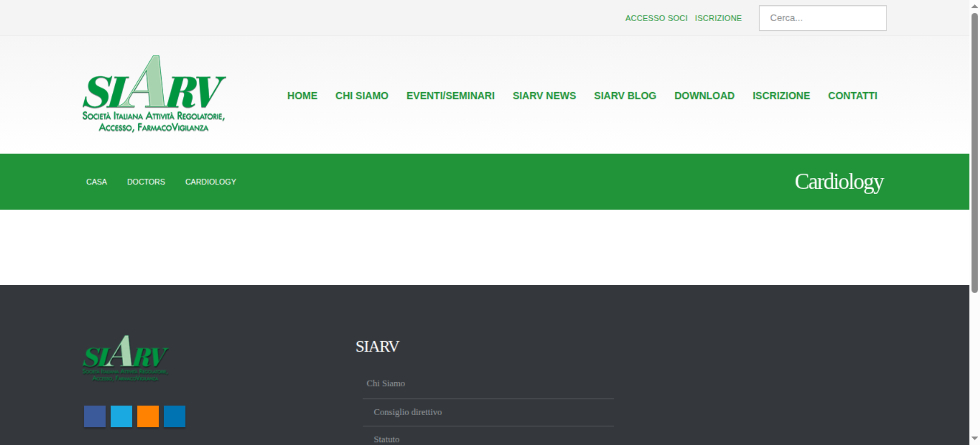Go to HOME in main navigation
The image size is (980, 445).
pyautogui.click(x=302, y=96)
